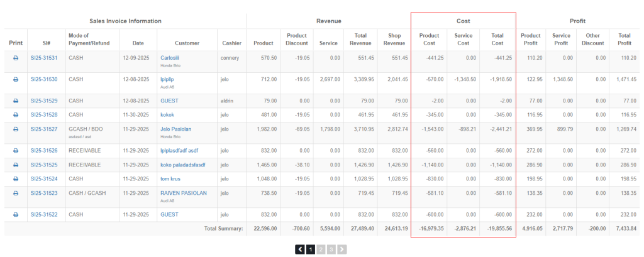The height and width of the screenshot is (257, 644).
Task: Click the print icon for SI25-31530
Action: [x=16, y=80]
